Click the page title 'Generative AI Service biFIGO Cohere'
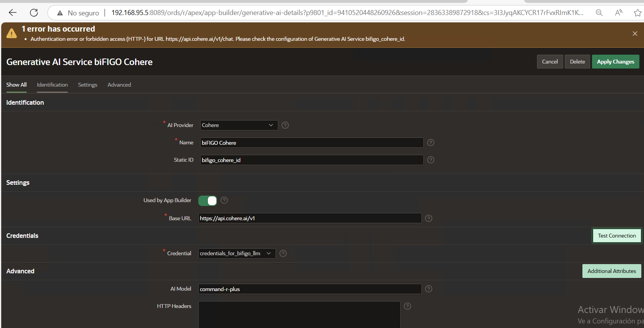Image resolution: width=644 pixels, height=328 pixels. (x=79, y=62)
